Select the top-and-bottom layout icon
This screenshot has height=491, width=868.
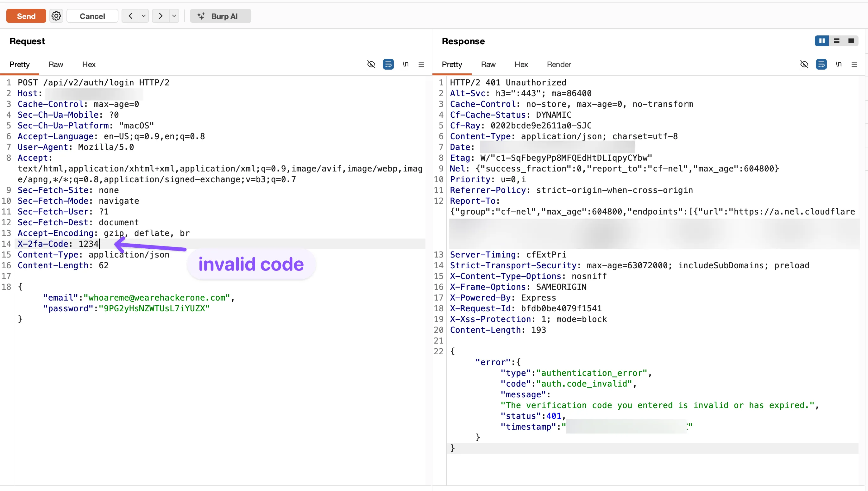coord(837,40)
